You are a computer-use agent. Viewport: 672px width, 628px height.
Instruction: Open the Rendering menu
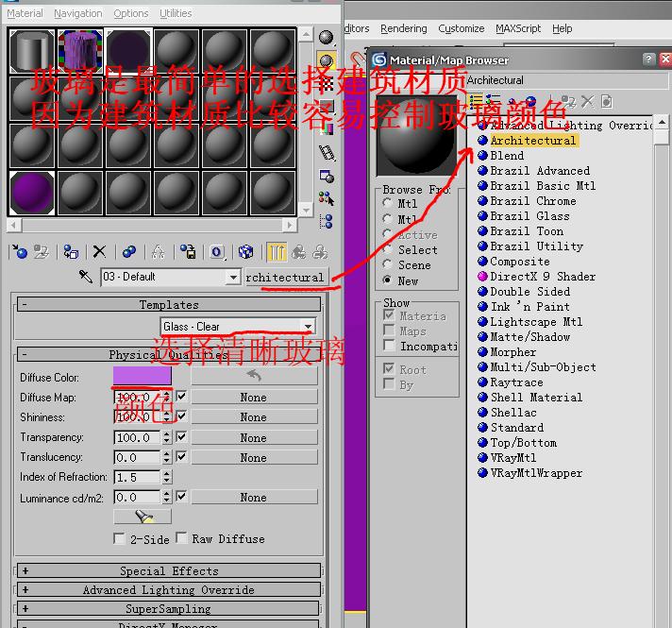point(404,28)
